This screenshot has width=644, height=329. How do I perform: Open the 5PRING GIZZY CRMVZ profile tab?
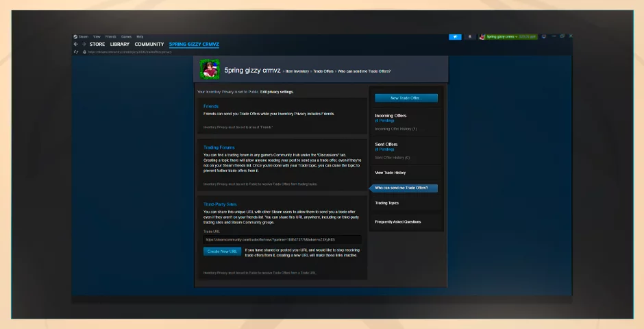coord(194,45)
